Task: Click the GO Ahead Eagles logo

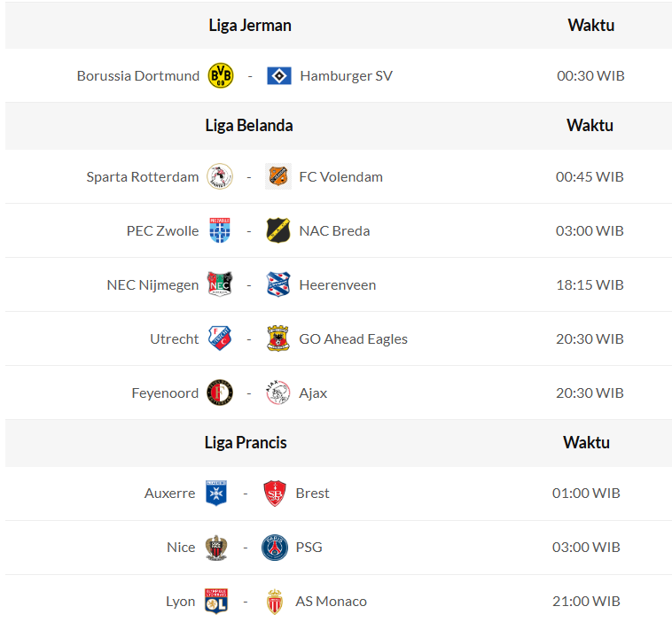Action: click(x=278, y=338)
